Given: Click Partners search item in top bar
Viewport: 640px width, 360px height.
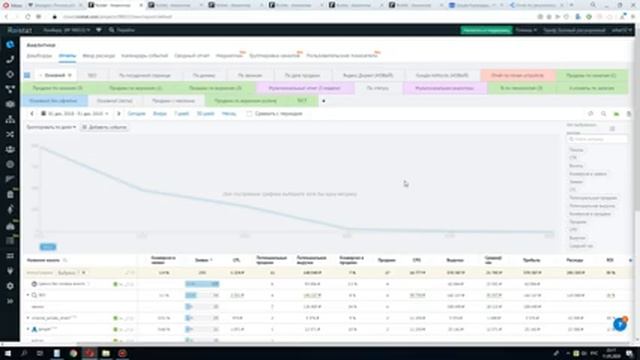Looking at the screenshot, I should tap(122, 30).
